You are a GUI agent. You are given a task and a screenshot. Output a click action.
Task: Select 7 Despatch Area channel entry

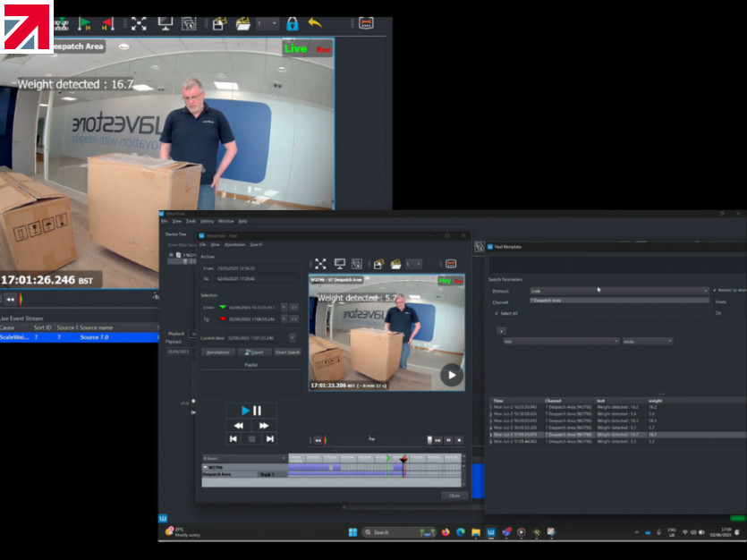(x=619, y=301)
